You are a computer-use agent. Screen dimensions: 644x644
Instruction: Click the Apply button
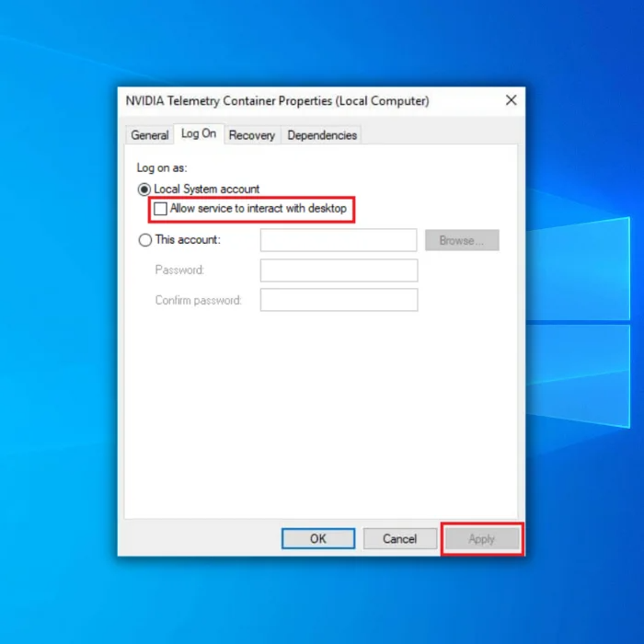tap(482, 538)
